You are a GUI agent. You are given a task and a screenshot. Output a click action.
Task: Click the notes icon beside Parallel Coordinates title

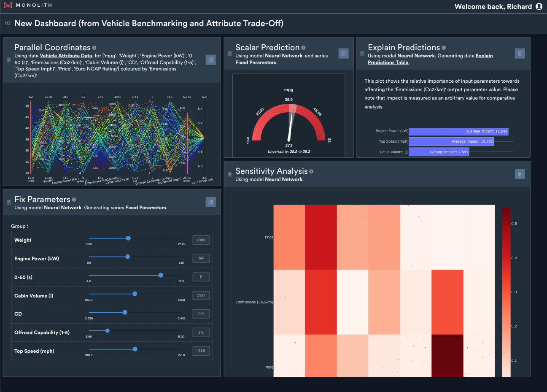coord(8,60)
